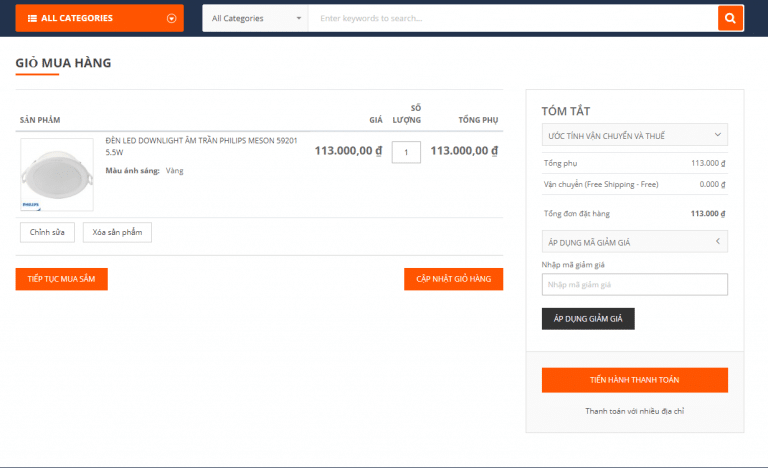Open Thanh toán với nhiều địa chỉ link
This screenshot has width=768, height=468.
coord(634,411)
